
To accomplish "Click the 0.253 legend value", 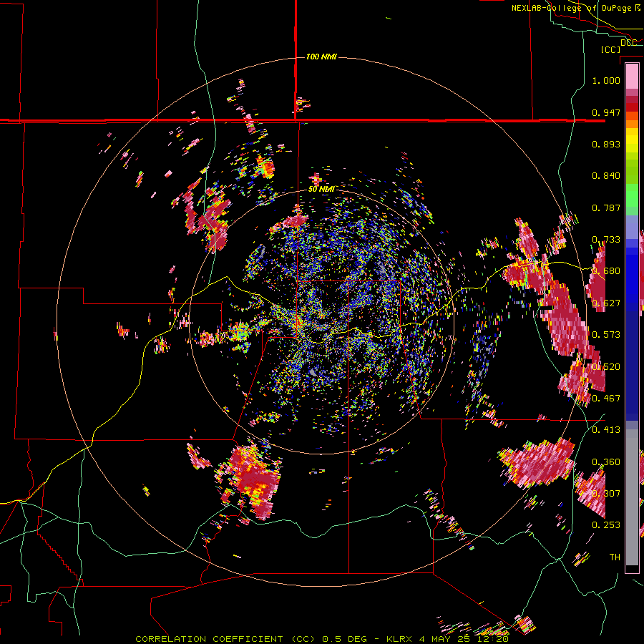I will [606, 525].
